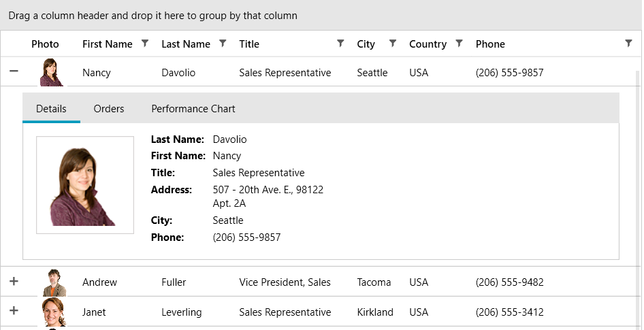Open the Title column filter
The image size is (644, 330).
pyautogui.click(x=340, y=44)
